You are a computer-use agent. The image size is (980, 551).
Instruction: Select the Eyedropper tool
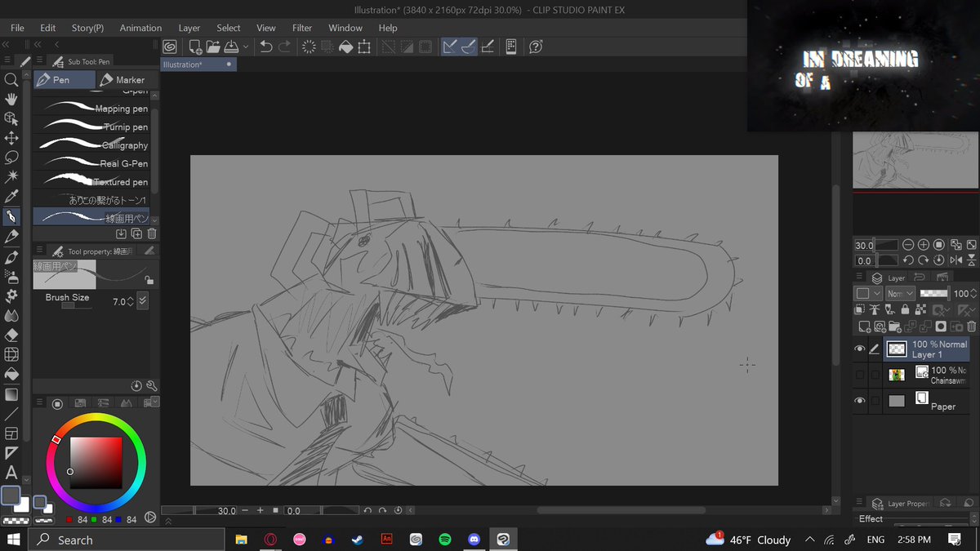[x=11, y=197]
